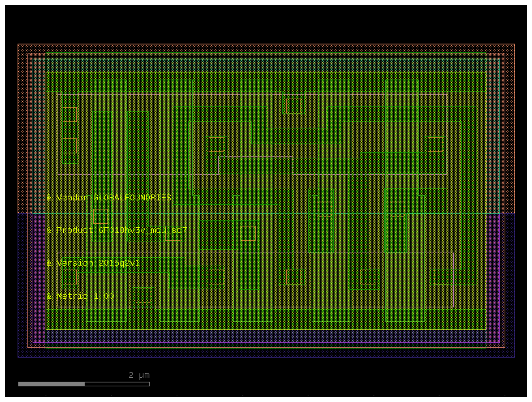Pick the "& Metric 1.00" text label

pyautogui.click(x=80, y=296)
